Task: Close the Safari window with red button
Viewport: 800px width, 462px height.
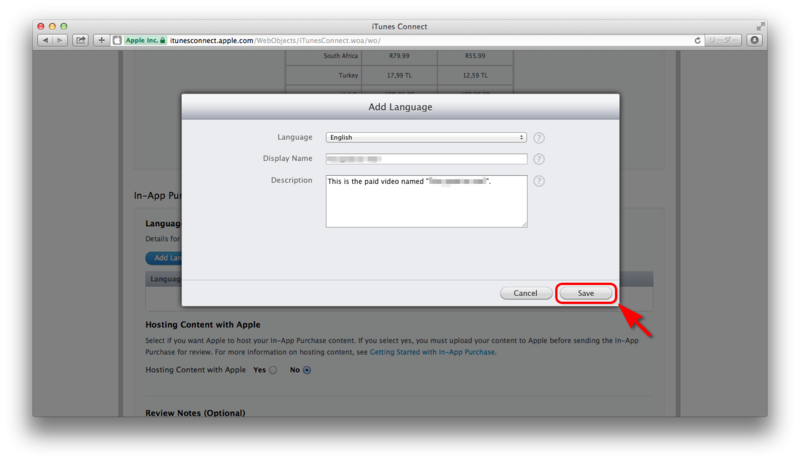Action: (41, 26)
